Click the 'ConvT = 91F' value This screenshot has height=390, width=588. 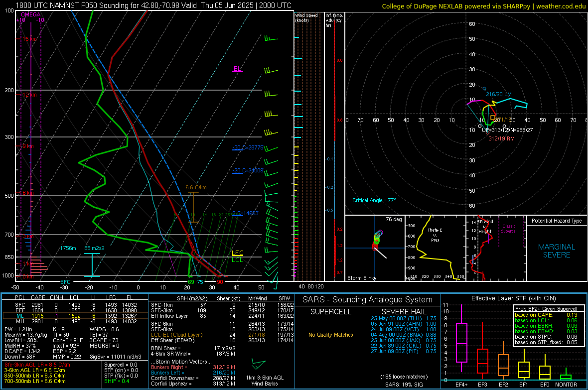tap(68, 340)
